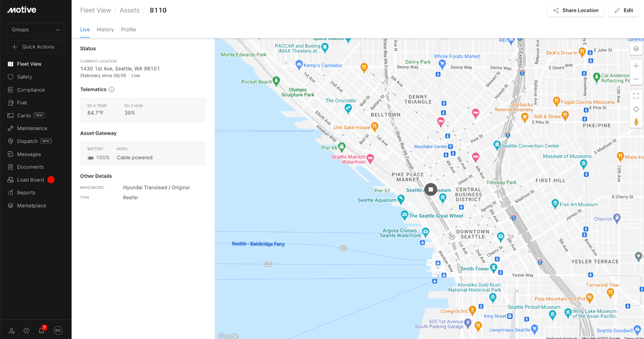
Task: Open the DC user profile avatar
Action: coord(58,330)
